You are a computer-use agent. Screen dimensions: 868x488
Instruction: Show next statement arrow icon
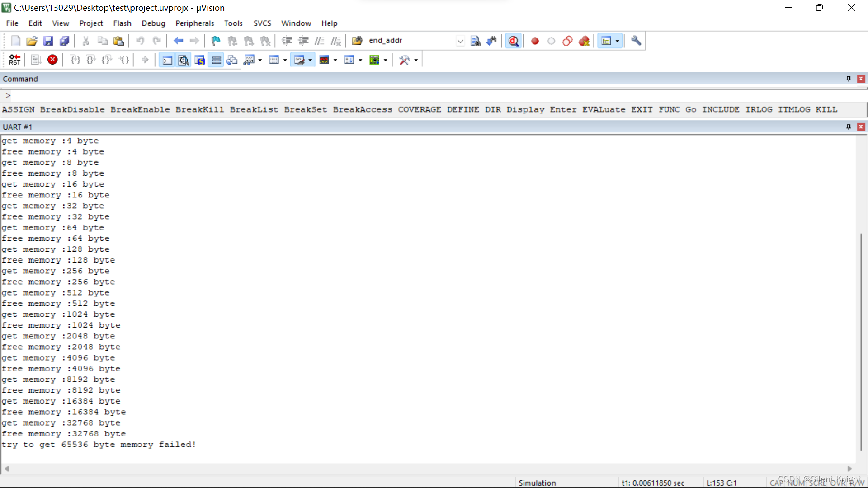coord(145,60)
